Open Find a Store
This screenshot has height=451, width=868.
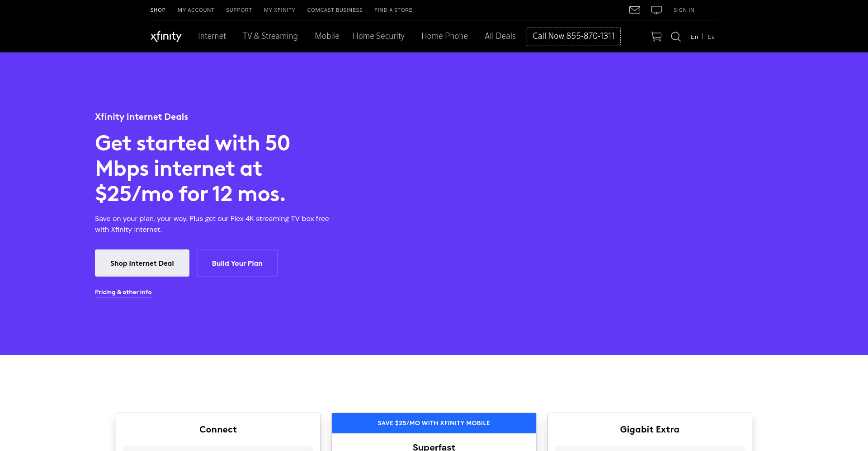coord(393,10)
